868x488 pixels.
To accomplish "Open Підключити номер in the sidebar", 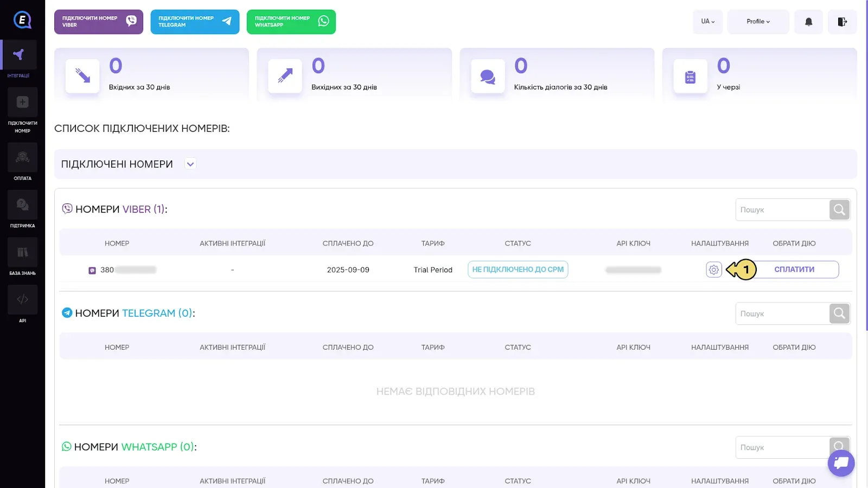I will (x=22, y=111).
